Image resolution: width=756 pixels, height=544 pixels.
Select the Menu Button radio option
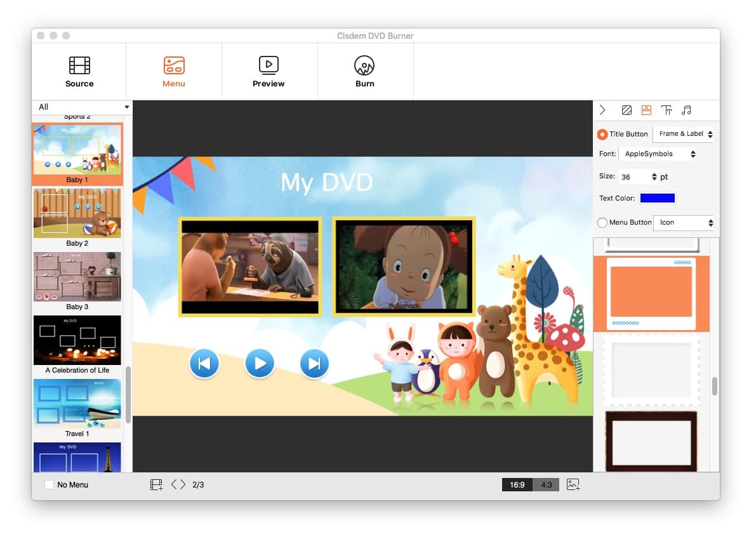602,222
